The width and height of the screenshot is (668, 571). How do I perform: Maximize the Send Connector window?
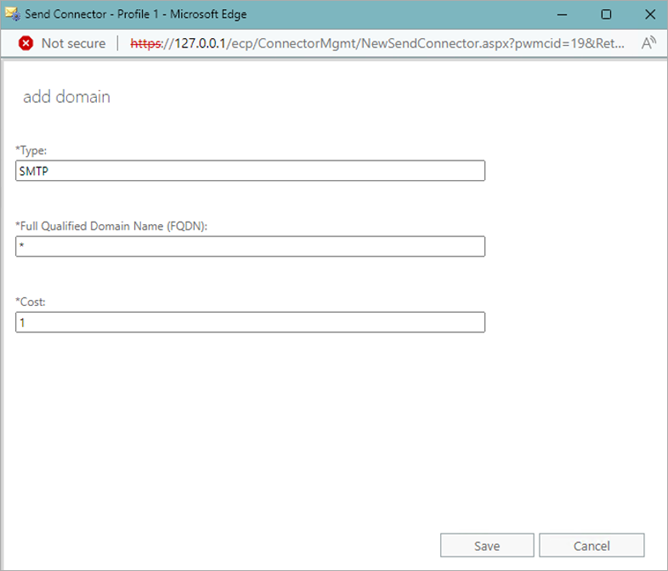tap(606, 15)
